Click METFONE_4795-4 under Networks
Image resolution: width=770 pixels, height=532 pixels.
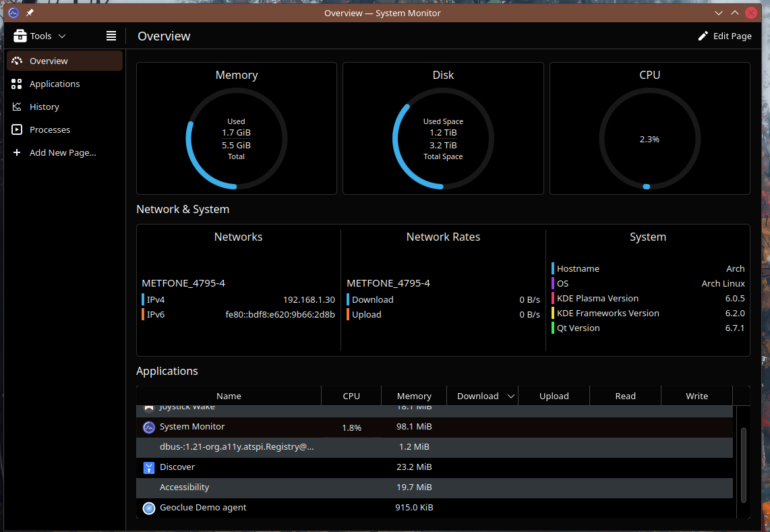click(x=183, y=283)
